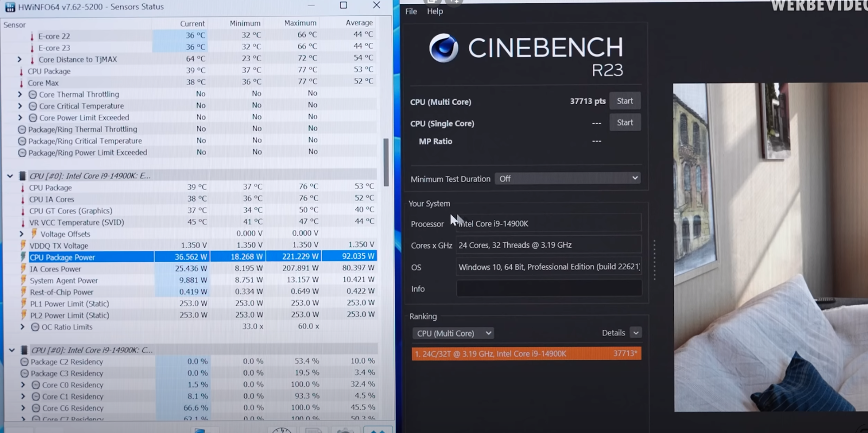Open the File menu in Cinebench

411,11
